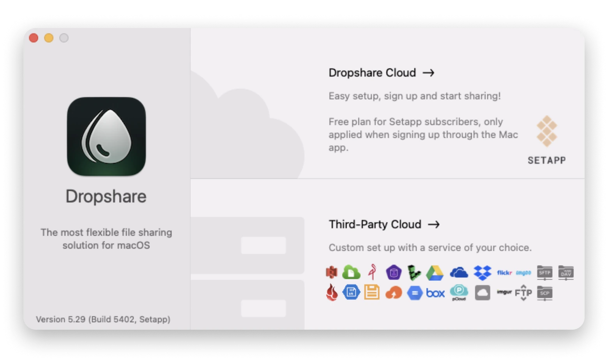Click the 'Free plan for Setapp subscribers' paragraph
This screenshot has width=608, height=364.
[423, 134]
